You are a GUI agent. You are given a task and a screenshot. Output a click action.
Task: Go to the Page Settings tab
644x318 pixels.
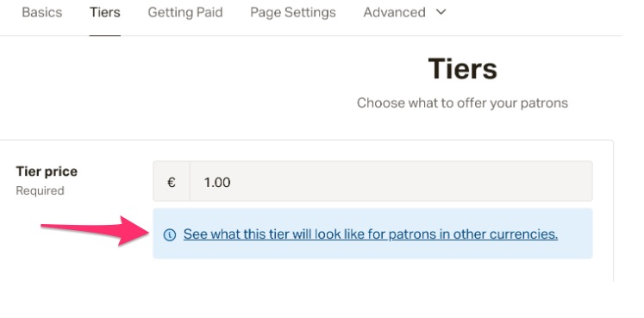293,12
